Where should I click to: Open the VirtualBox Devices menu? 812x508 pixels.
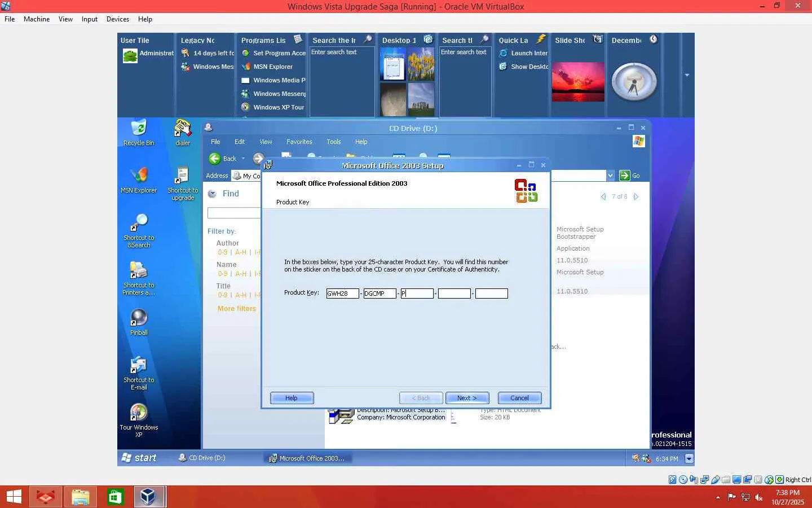(118, 19)
